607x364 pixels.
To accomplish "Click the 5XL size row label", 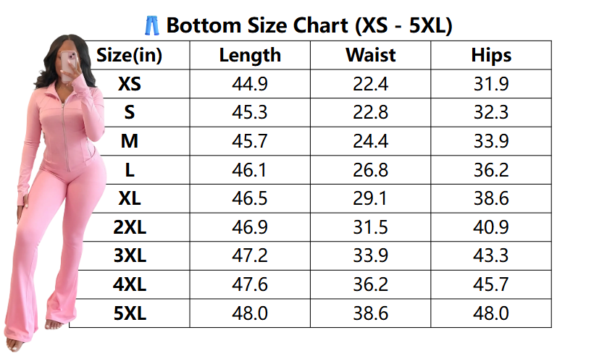I will pos(130,313).
